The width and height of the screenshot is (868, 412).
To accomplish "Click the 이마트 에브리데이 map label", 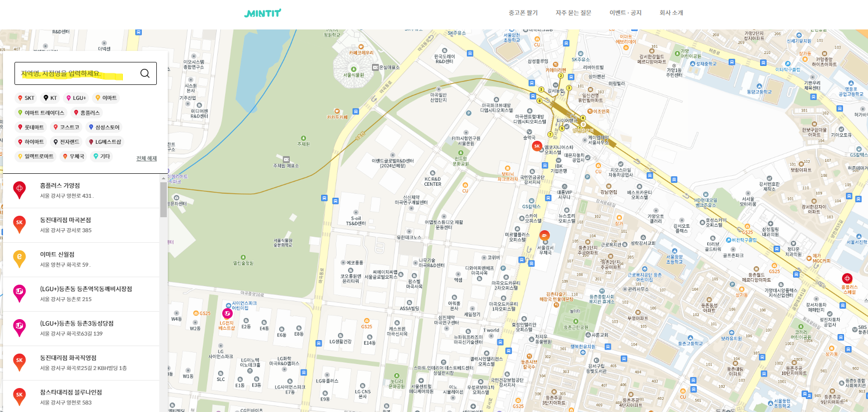I will click(626, 39).
